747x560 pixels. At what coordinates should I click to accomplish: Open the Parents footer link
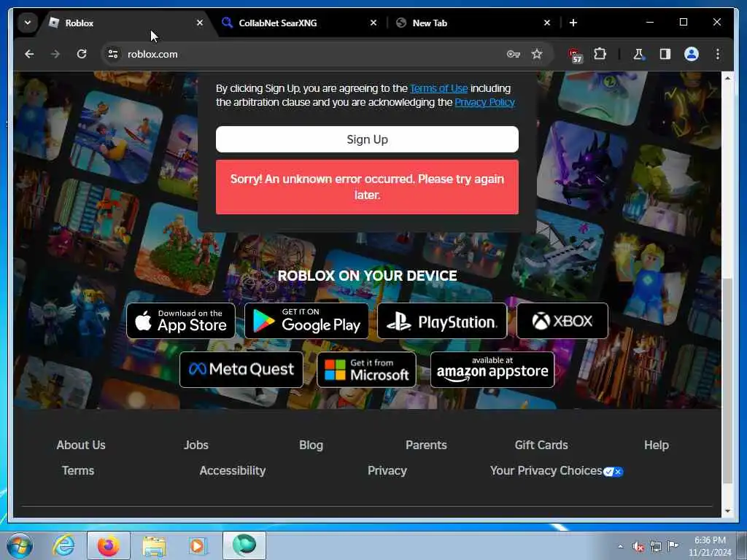click(426, 446)
